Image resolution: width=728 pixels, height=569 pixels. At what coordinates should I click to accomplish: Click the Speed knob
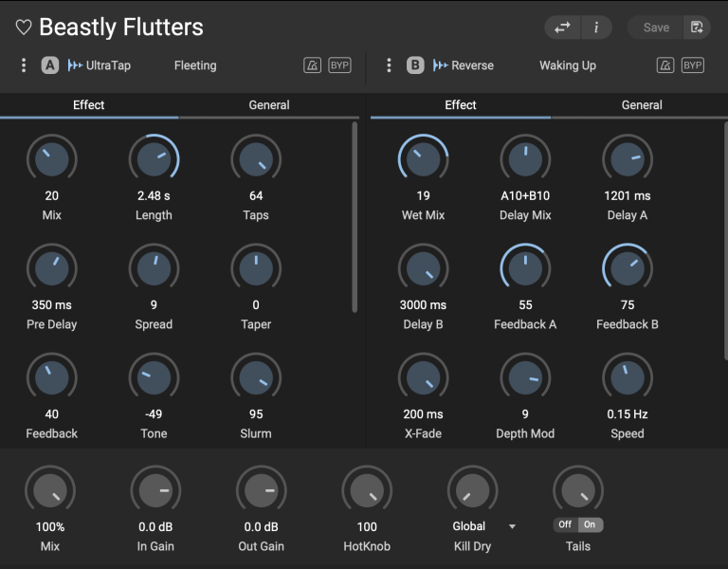(628, 377)
